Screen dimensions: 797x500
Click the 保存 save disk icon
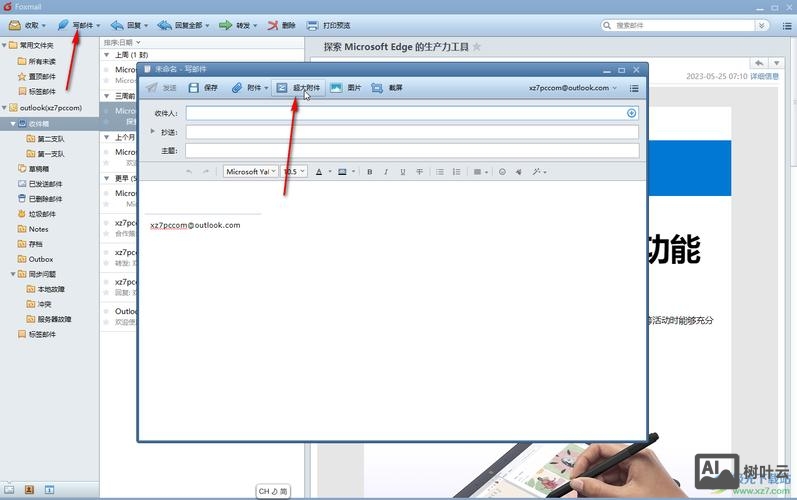pyautogui.click(x=194, y=88)
